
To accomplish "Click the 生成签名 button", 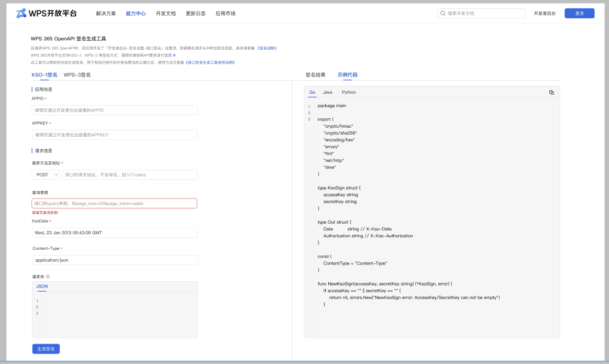I will (x=46, y=349).
